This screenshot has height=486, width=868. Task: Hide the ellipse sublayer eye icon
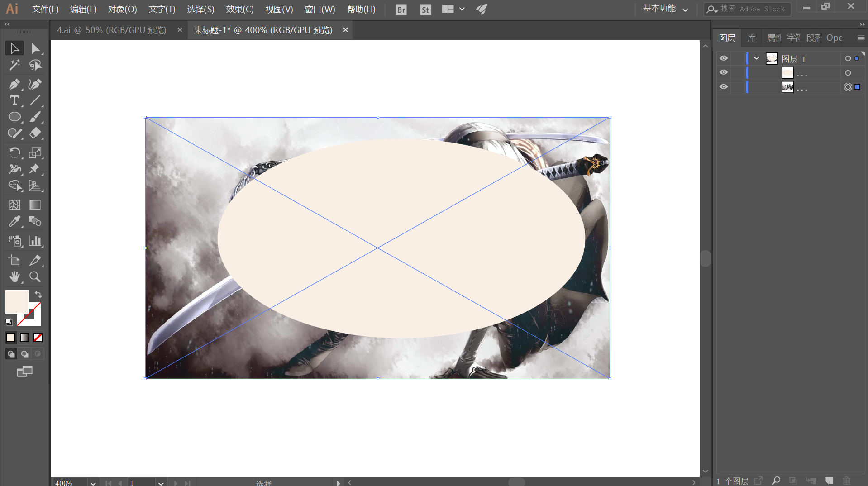(x=724, y=72)
